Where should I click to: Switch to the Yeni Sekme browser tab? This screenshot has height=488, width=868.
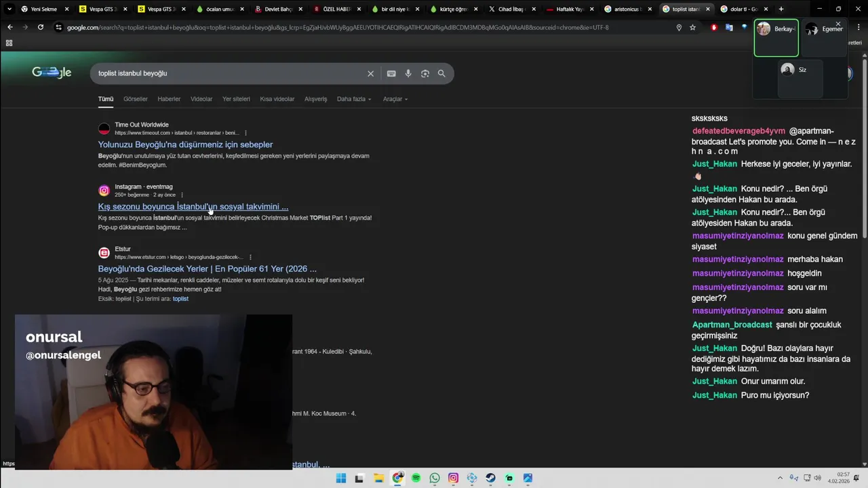tap(43, 9)
